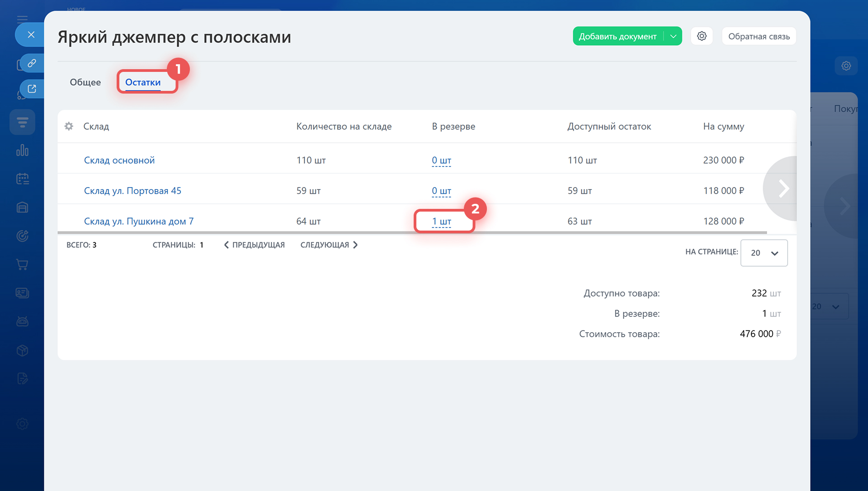
Task: Expand the Добавить документ dropdown arrow
Action: [x=673, y=36]
